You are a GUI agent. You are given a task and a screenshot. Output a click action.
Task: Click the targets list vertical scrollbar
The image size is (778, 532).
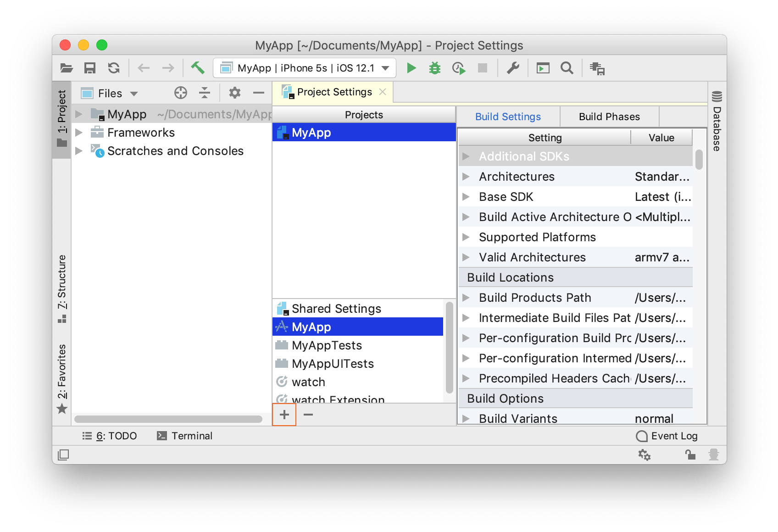450,347
